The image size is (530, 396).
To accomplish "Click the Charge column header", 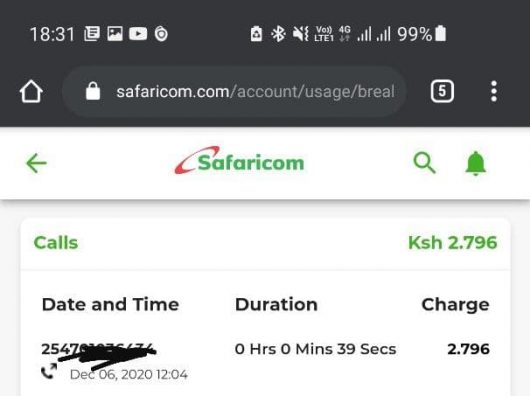I will tap(455, 305).
